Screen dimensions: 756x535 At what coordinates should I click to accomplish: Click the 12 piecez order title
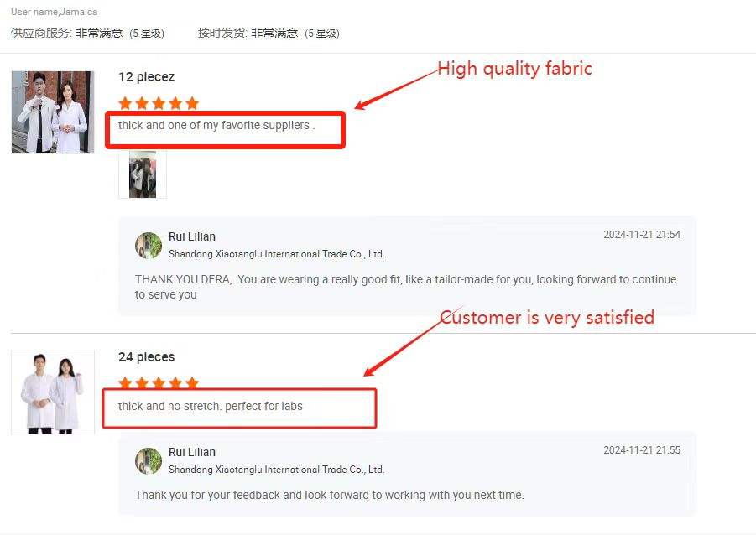point(147,77)
